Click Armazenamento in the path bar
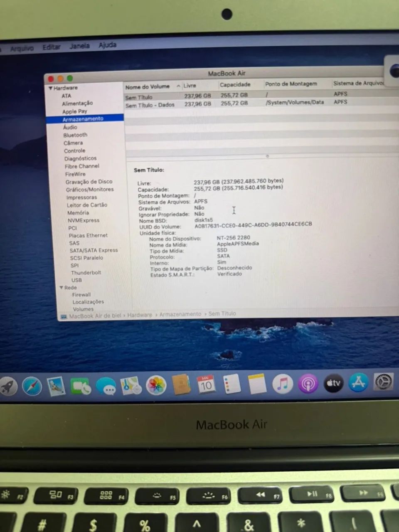Viewport: 399px width, 532px height. coord(180,314)
